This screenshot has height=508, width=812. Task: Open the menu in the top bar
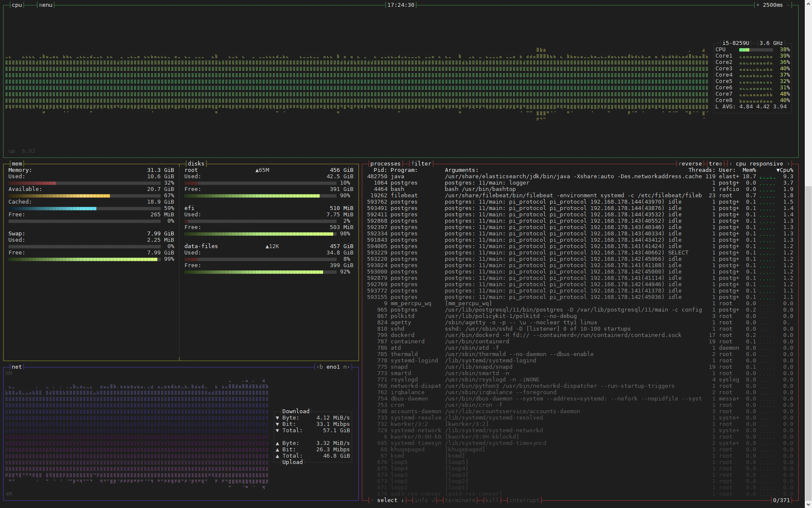[x=46, y=5]
